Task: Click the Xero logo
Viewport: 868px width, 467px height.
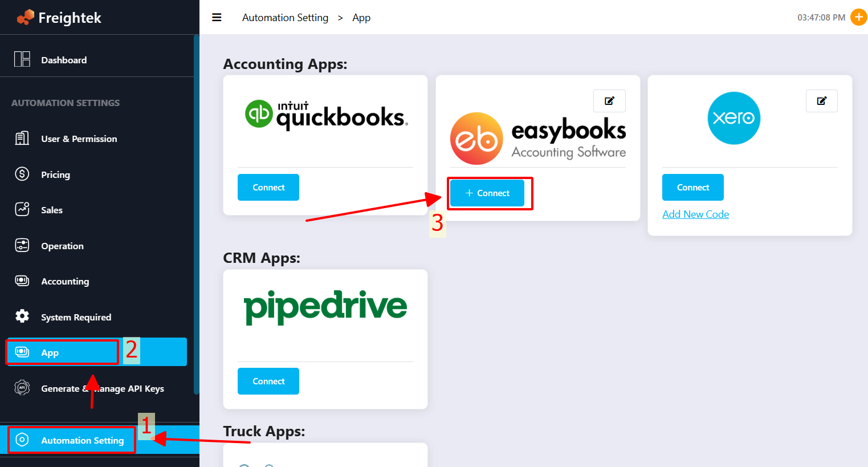Action: pyautogui.click(x=734, y=118)
